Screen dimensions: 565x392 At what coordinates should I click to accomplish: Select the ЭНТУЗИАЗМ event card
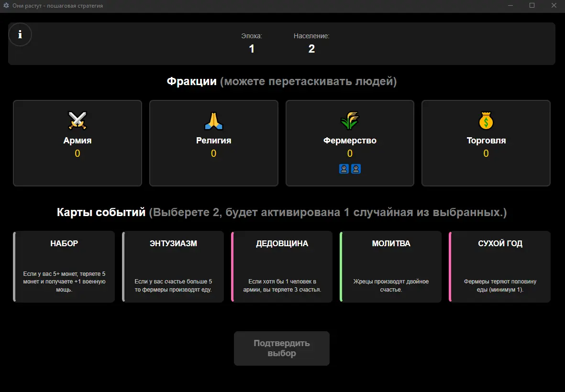(x=173, y=267)
